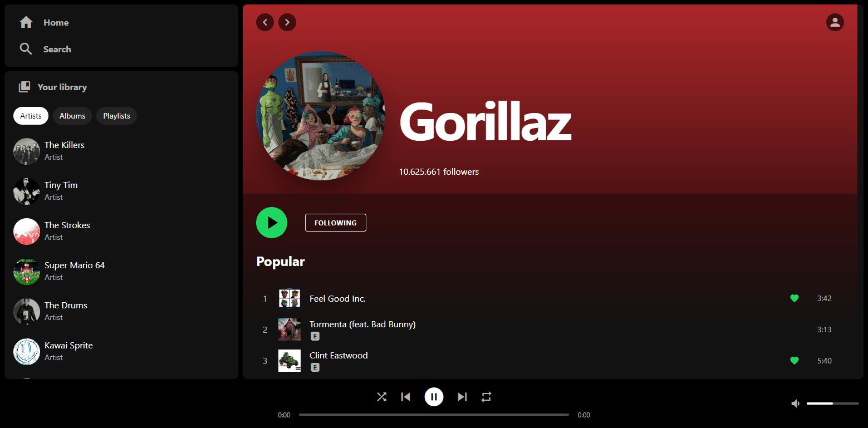Click Super Mario 64 artist name
Viewport: 868px width, 428px height.
75,265
